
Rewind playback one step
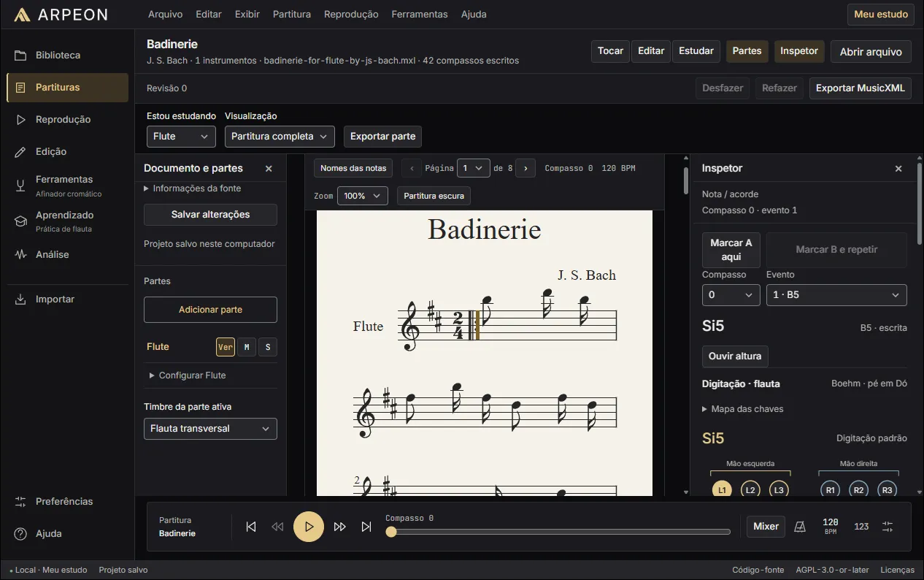(x=277, y=527)
